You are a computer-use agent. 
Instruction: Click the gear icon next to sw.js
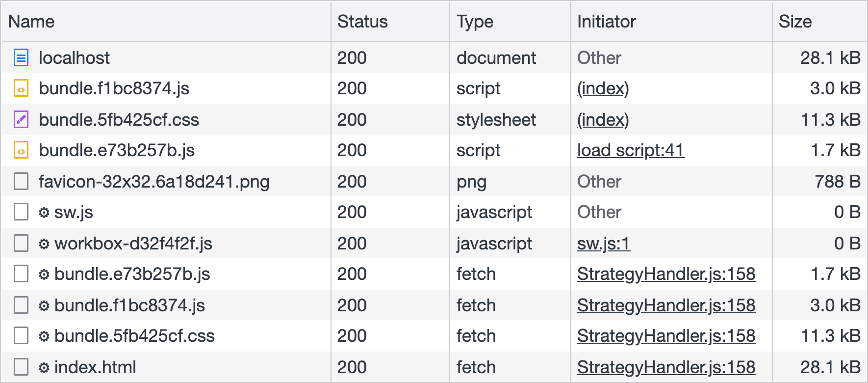pos(43,212)
